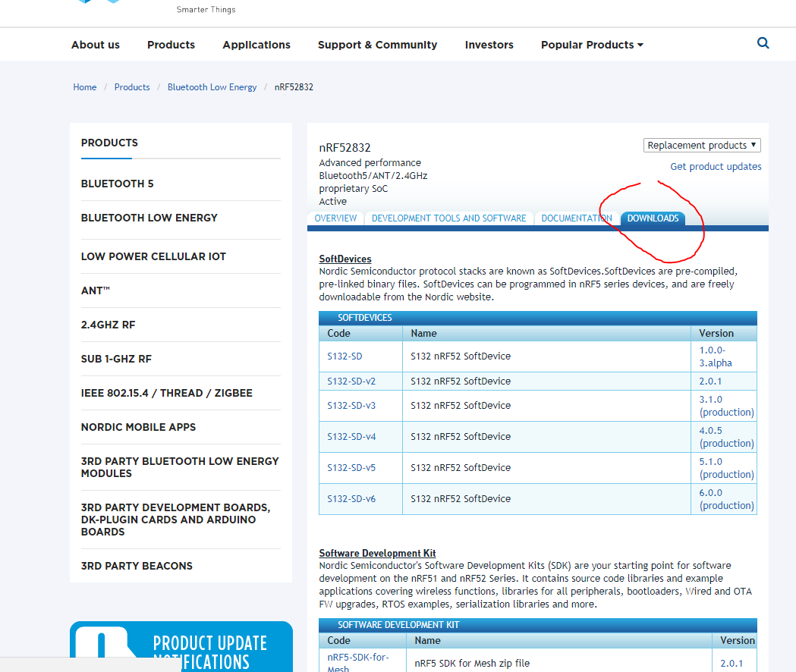Image resolution: width=796 pixels, height=672 pixels.
Task: Switch to the Documentation tab
Action: point(577,218)
